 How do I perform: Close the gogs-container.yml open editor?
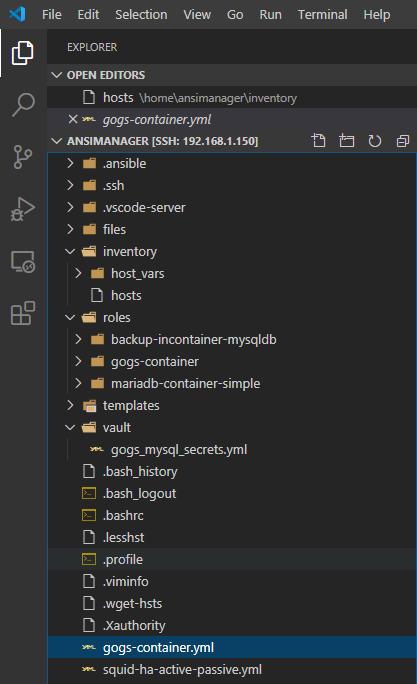point(73,119)
